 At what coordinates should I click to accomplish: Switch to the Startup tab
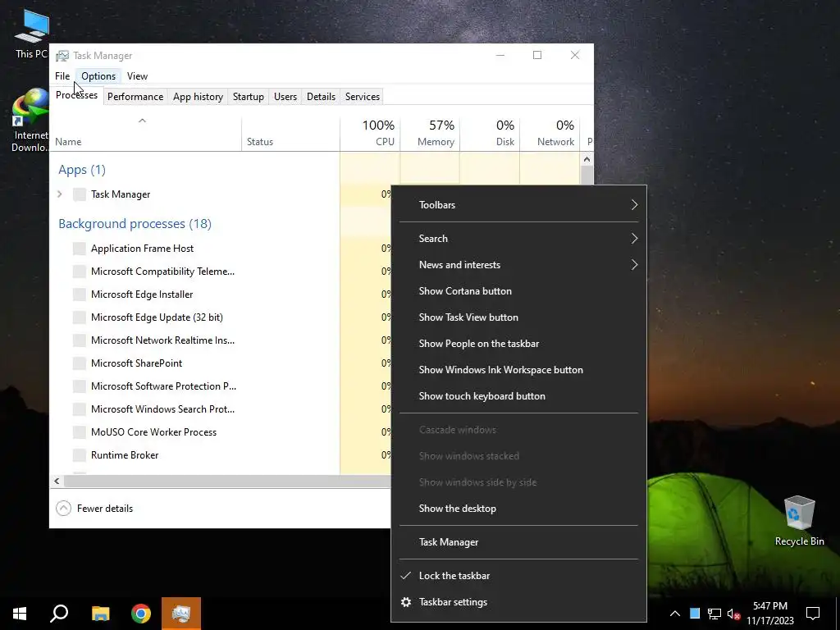pyautogui.click(x=248, y=97)
